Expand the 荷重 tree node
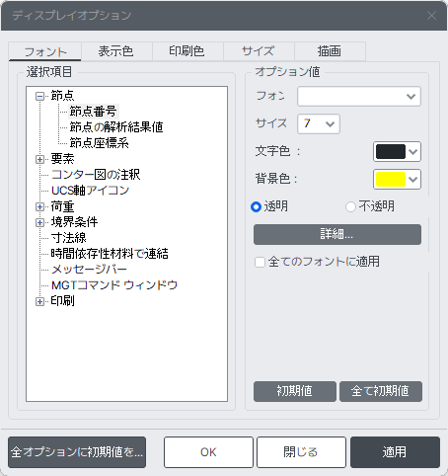 click(39, 206)
